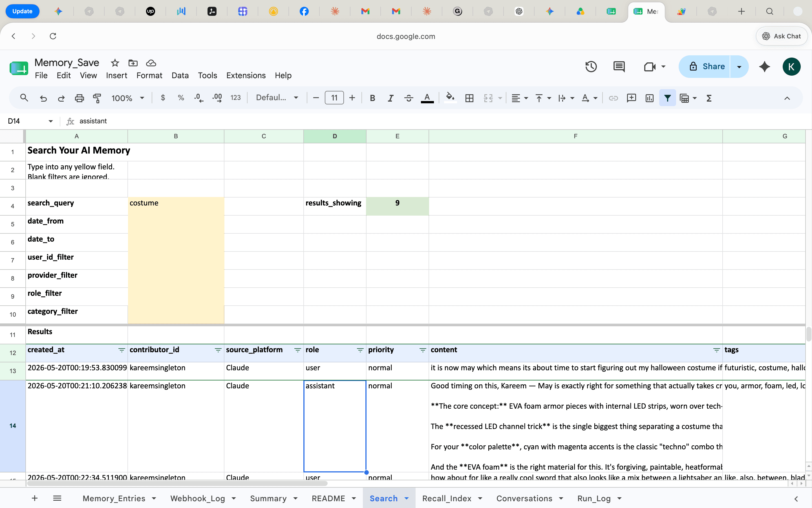This screenshot has height=508, width=812.
Task: Click the Redo arrow icon
Action: (x=61, y=98)
